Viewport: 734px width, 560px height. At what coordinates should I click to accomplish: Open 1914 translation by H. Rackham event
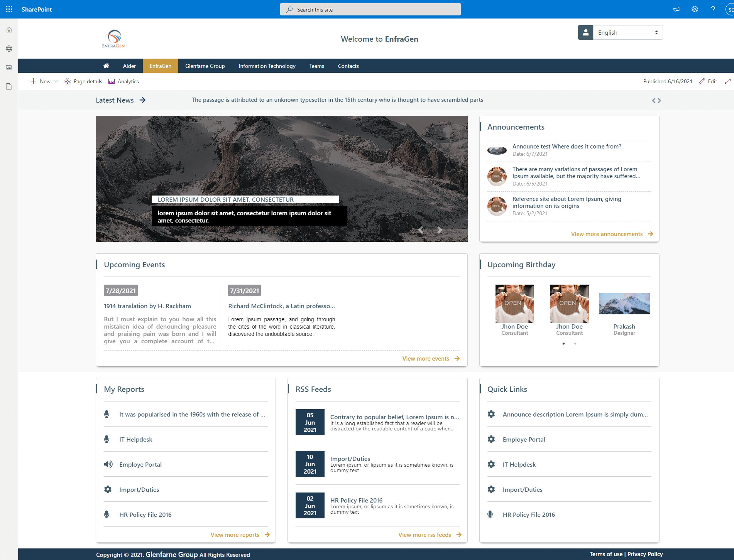click(x=147, y=306)
